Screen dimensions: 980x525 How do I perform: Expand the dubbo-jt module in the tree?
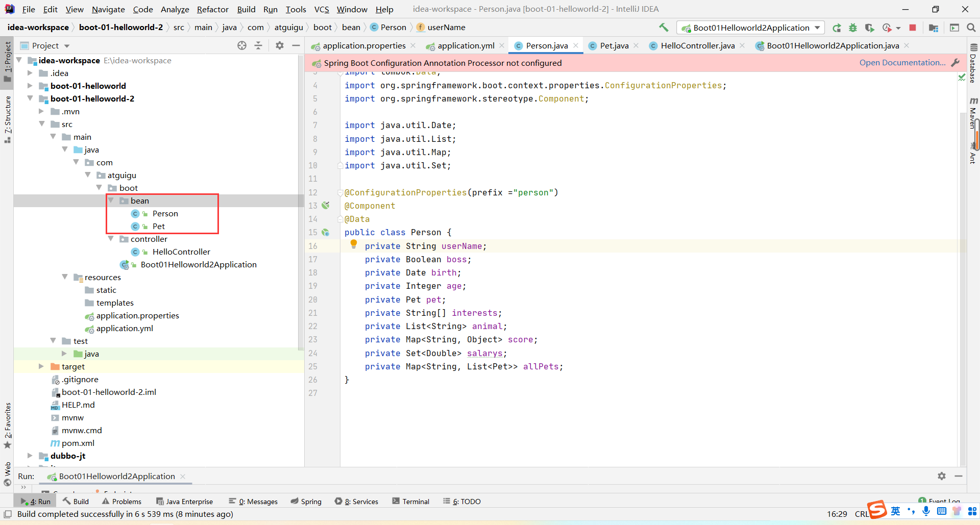(30, 456)
